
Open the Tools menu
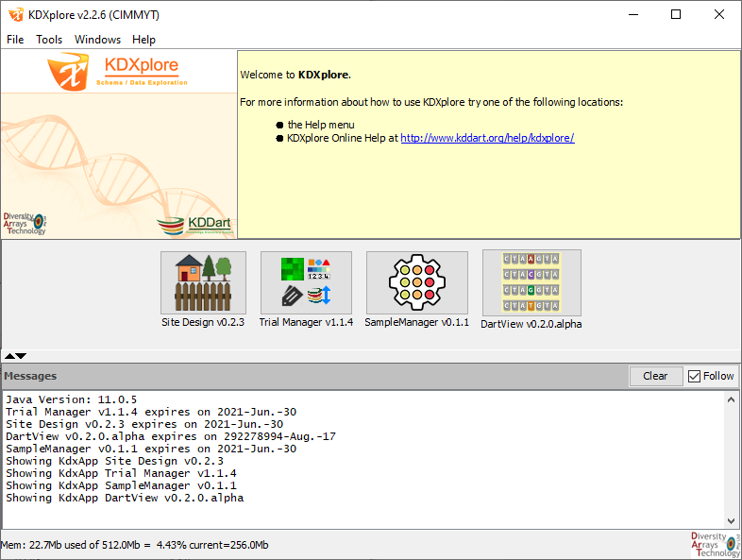pos(49,40)
